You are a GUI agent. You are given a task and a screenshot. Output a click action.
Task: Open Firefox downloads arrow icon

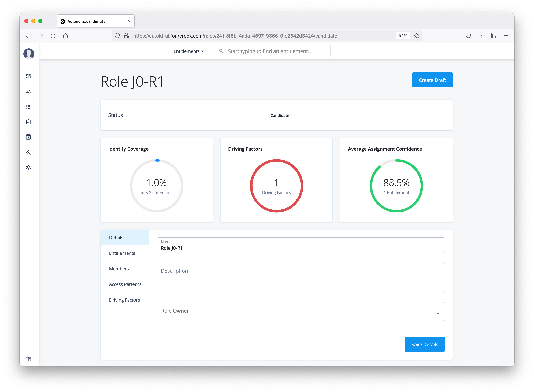pyautogui.click(x=481, y=36)
